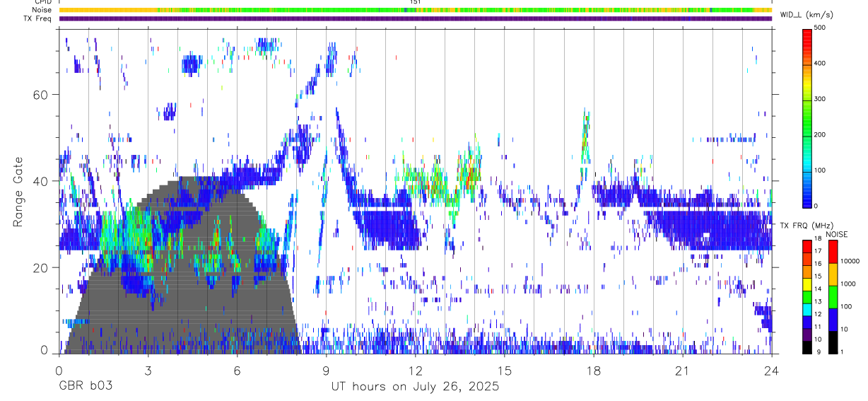This screenshot has width=868, height=401.
Task: Click the green segment of the NOISE colorbar
Action: point(833,296)
